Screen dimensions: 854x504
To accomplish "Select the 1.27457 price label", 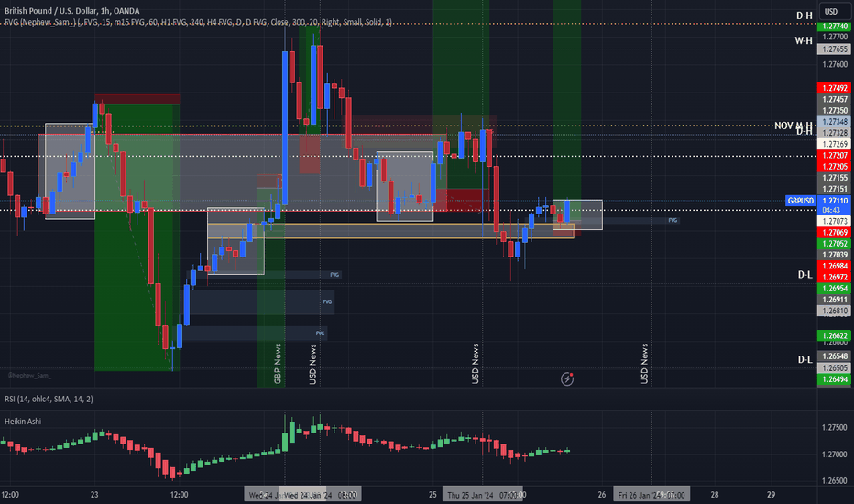I will (835, 99).
